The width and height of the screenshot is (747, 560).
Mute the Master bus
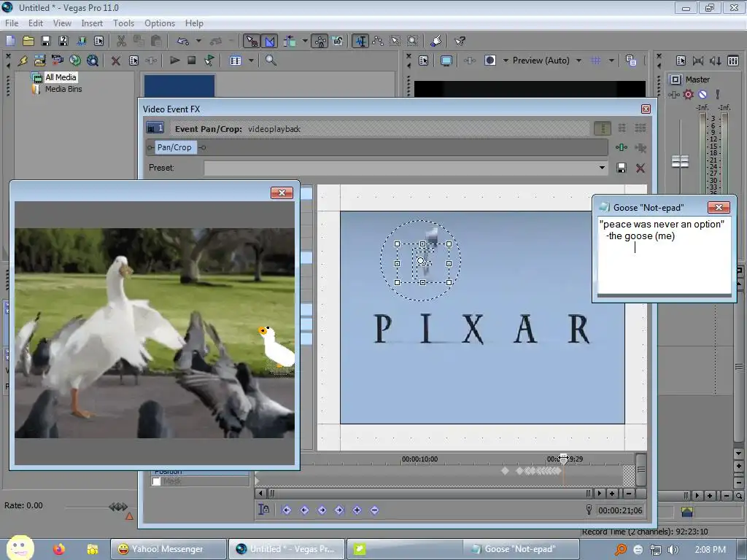pyautogui.click(x=703, y=94)
